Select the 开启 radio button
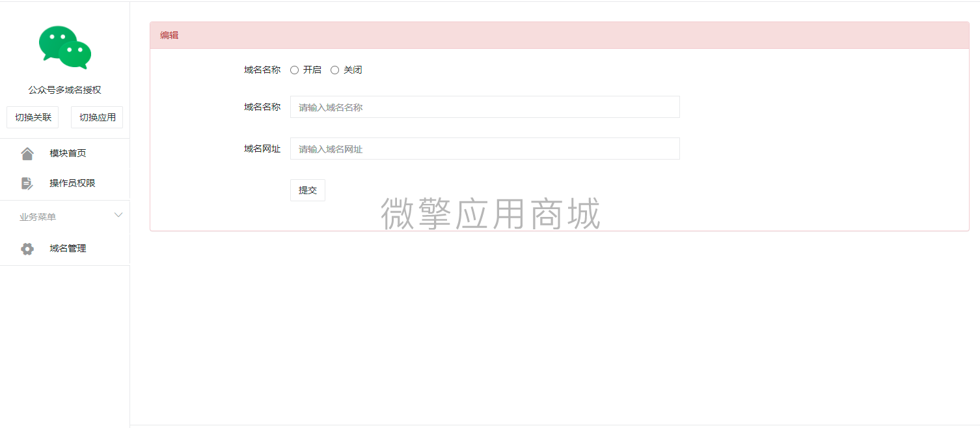This screenshot has width=980, height=428. coord(294,70)
